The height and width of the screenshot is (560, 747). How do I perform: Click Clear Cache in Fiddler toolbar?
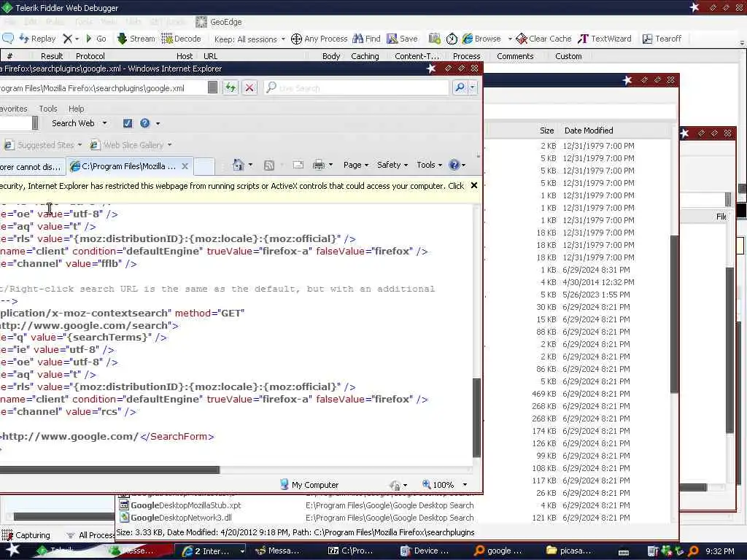click(543, 39)
